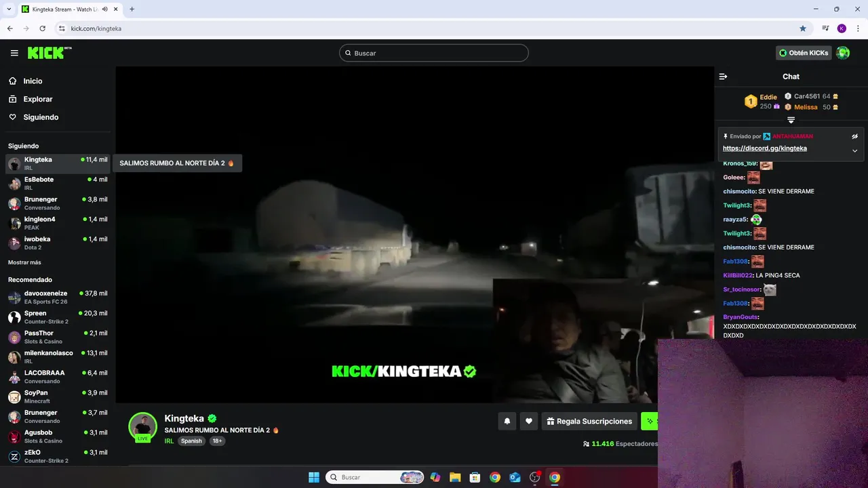Click the bookmark star in address bar
The width and height of the screenshot is (868, 488).
803,28
